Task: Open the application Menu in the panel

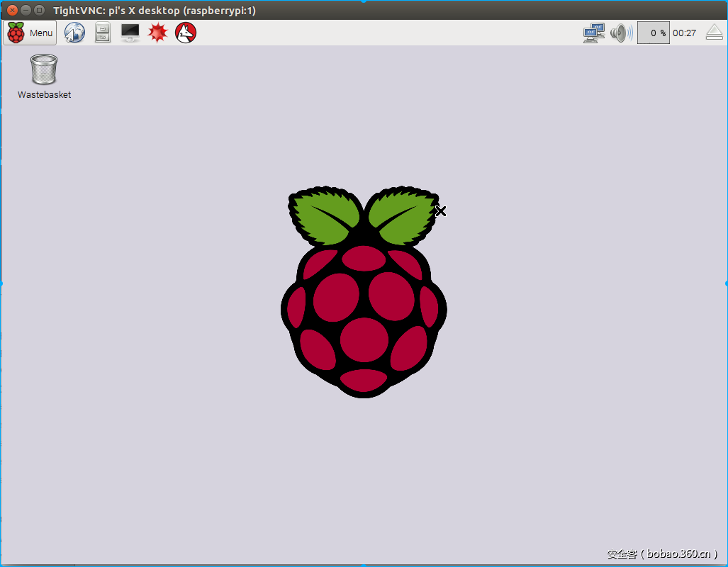Action: [30, 33]
